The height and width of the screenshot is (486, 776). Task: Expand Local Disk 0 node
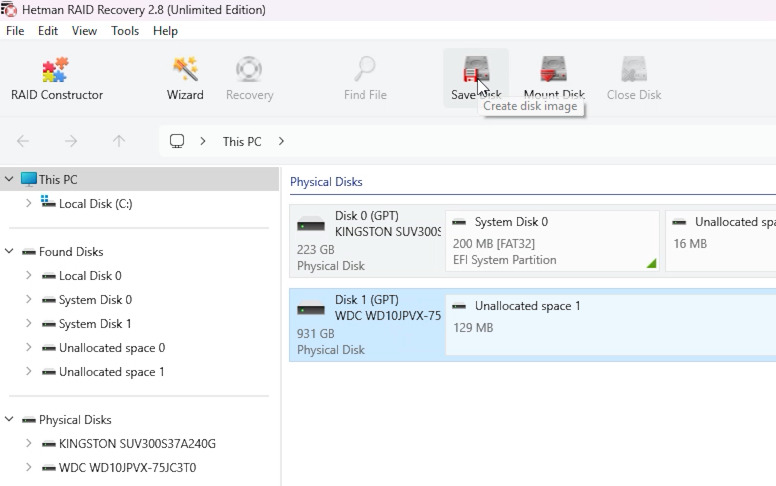tap(28, 275)
